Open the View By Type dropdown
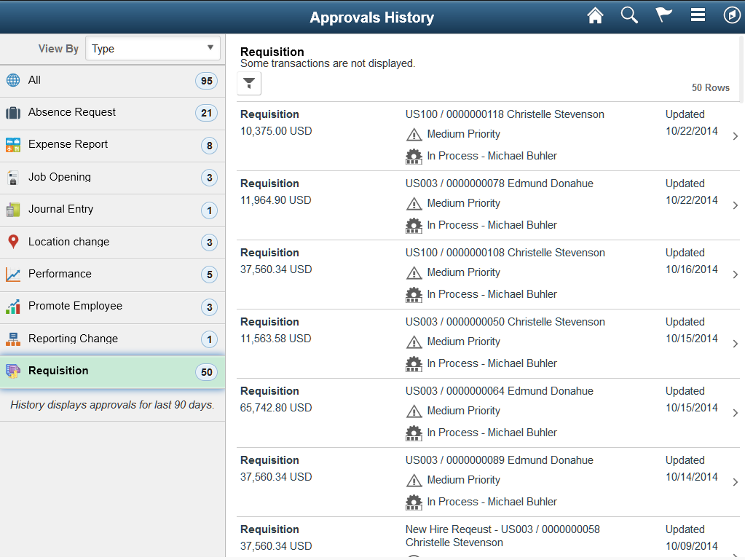Screen dimensions: 745x560 [152, 49]
